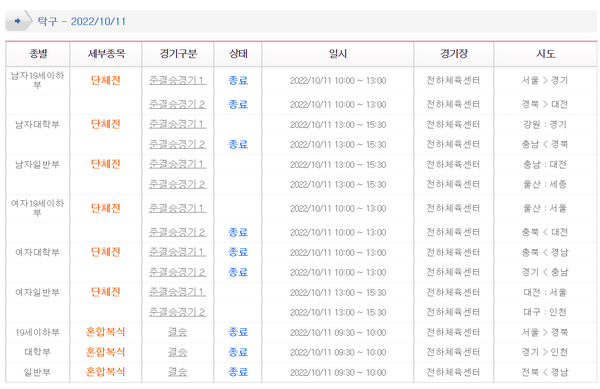Click the arrow icon beside 탁구 title
Viewport: 600px width, 389px height.
coord(18,21)
